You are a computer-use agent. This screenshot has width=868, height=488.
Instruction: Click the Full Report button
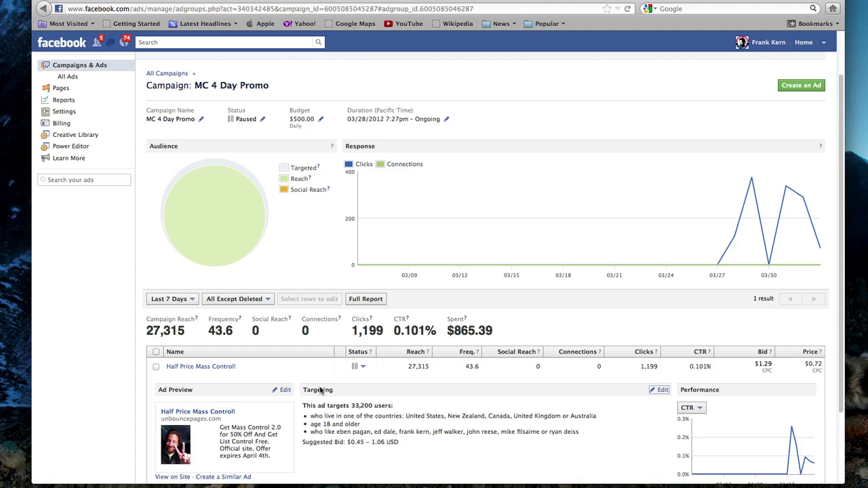coord(366,299)
